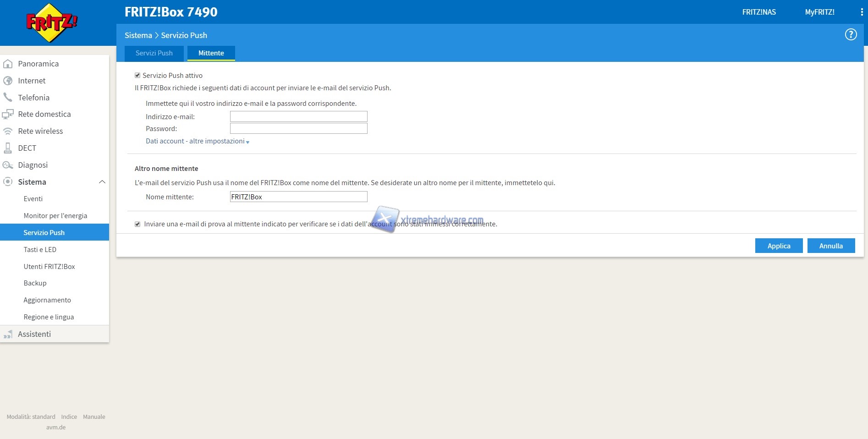The height and width of the screenshot is (439, 868).
Task: Click the Rete domestica network icon
Action: (8, 114)
